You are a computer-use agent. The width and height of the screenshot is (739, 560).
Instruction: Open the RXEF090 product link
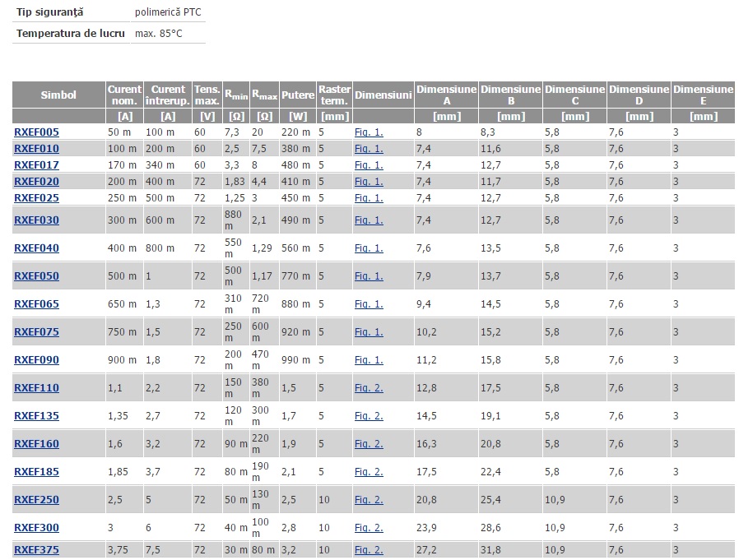pyautogui.click(x=36, y=360)
